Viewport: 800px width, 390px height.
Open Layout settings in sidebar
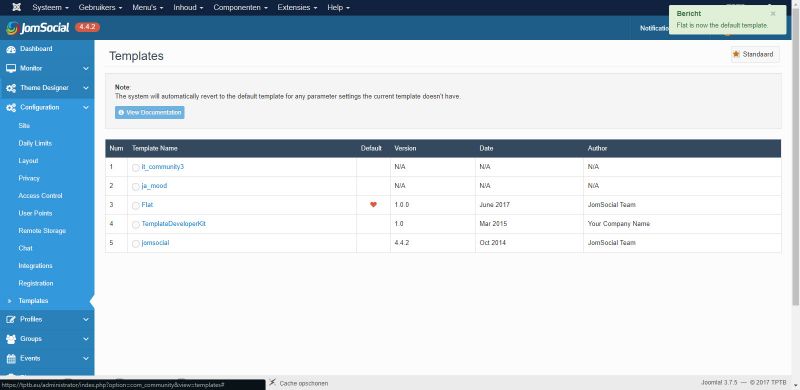(28, 161)
